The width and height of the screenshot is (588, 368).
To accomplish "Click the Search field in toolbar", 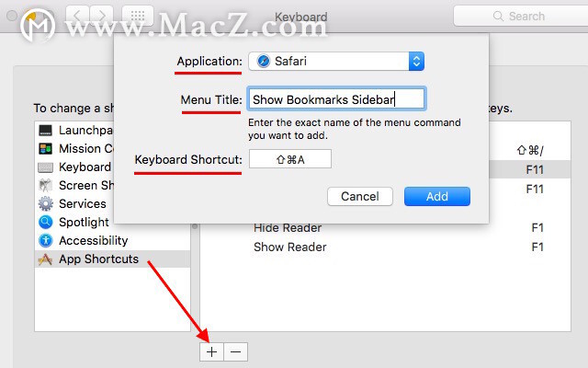I will click(521, 17).
